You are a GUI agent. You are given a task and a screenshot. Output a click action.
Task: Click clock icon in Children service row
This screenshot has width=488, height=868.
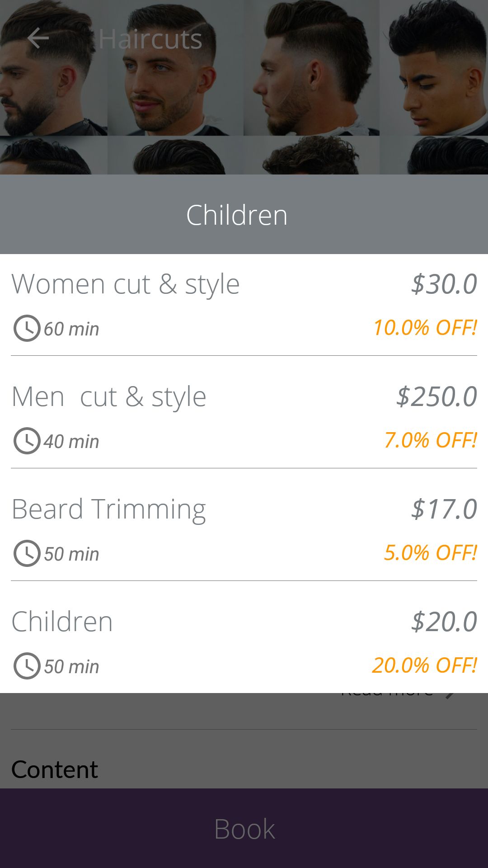click(x=27, y=666)
